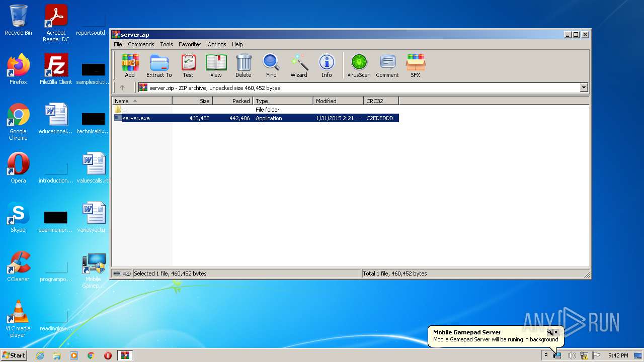The image size is (644, 362).
Task: Show archive Info
Action: [327, 66]
